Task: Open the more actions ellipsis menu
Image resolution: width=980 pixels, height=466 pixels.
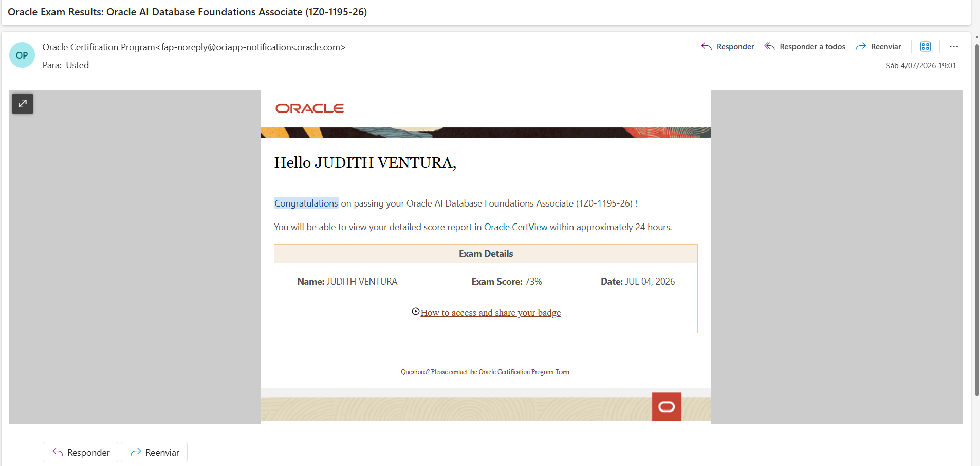Action: click(x=954, y=47)
